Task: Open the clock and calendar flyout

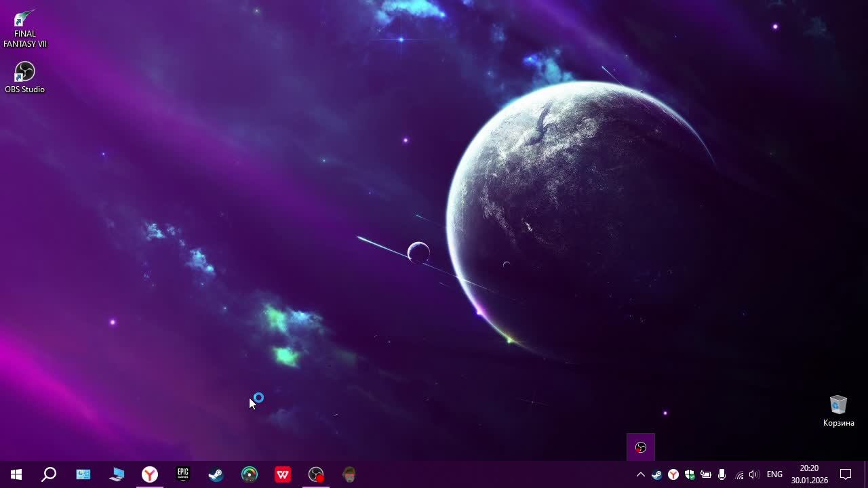Action: point(810,474)
